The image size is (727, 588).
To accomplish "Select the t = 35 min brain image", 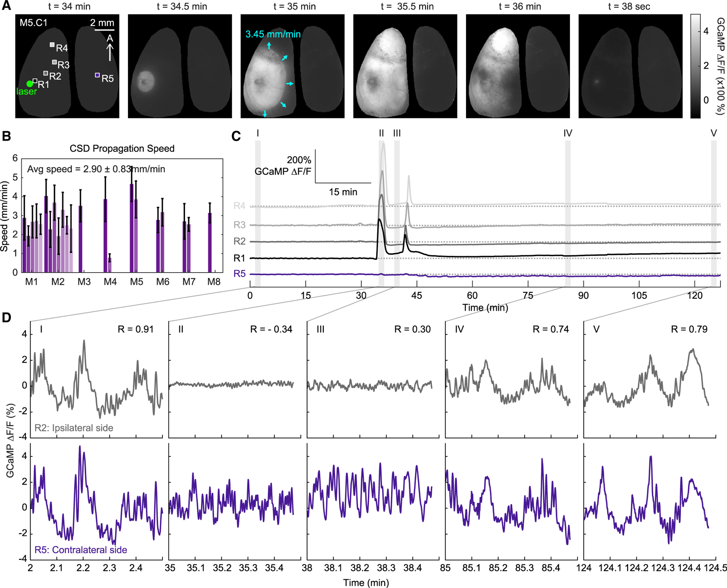I will 293,66.
